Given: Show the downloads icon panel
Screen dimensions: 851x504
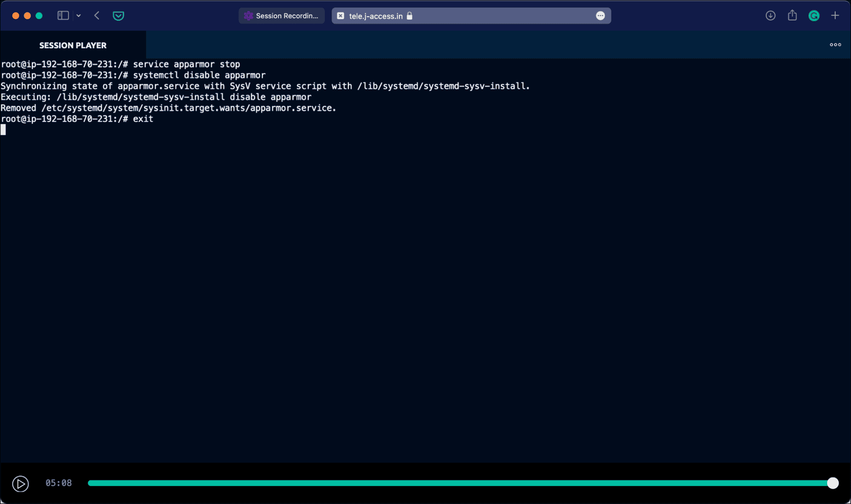Looking at the screenshot, I should pyautogui.click(x=771, y=16).
